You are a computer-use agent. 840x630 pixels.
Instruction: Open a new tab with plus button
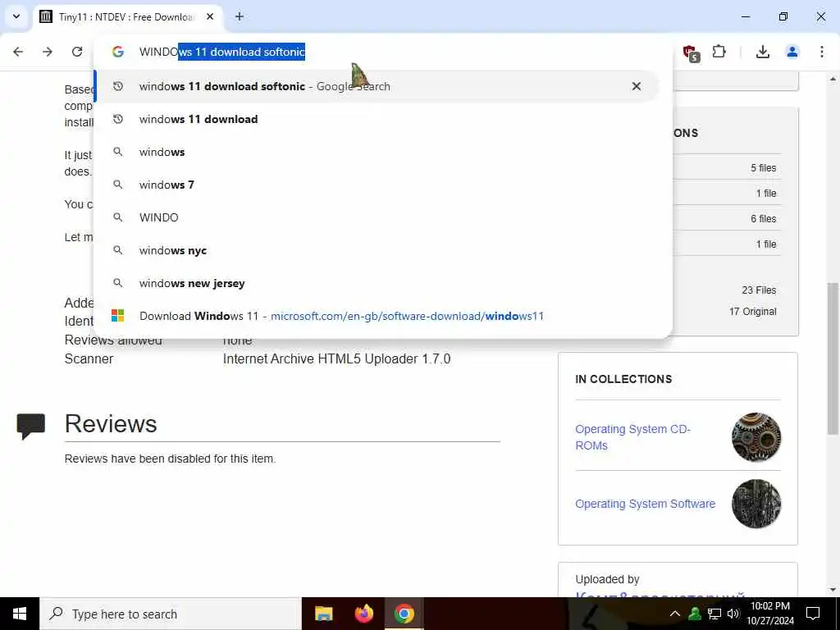(x=240, y=16)
